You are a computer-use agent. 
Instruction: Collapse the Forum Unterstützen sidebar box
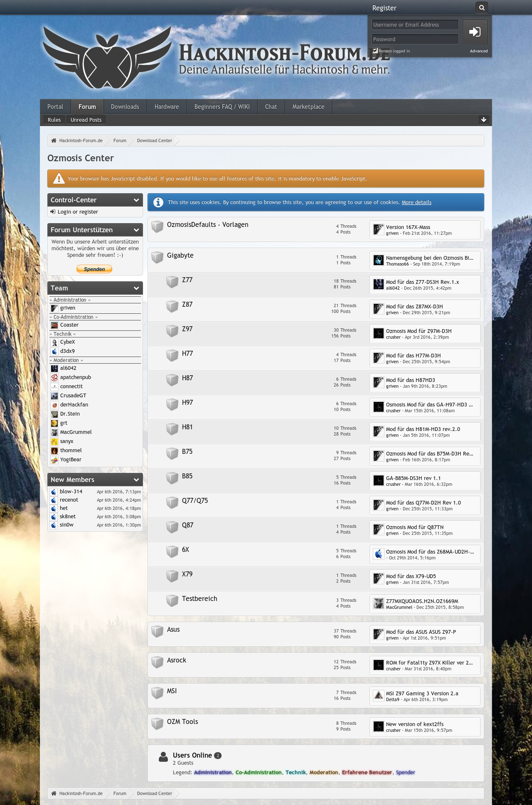[x=136, y=230]
